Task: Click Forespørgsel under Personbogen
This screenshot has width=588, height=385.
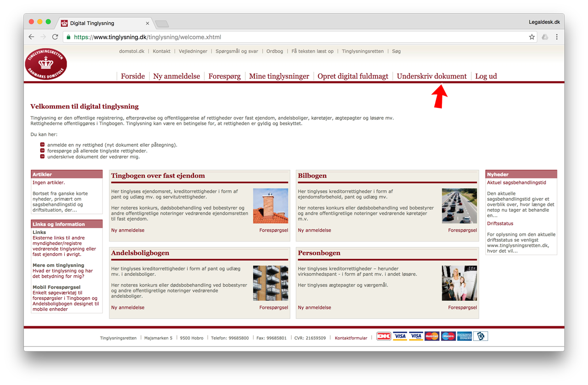Action: point(463,307)
